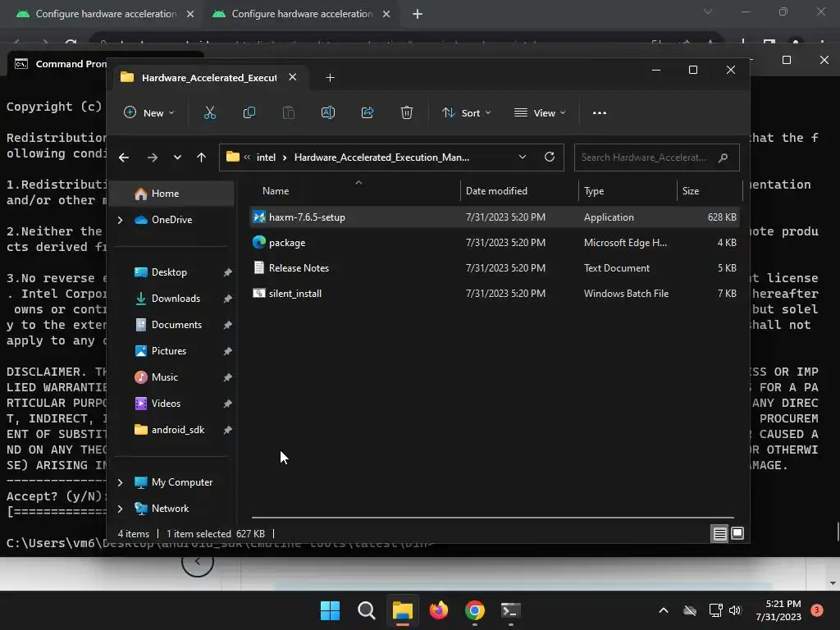The height and width of the screenshot is (630, 840).
Task: Click the Hardware_Accelerated_Execution_Man... breadcrumb segment
Action: tap(381, 157)
